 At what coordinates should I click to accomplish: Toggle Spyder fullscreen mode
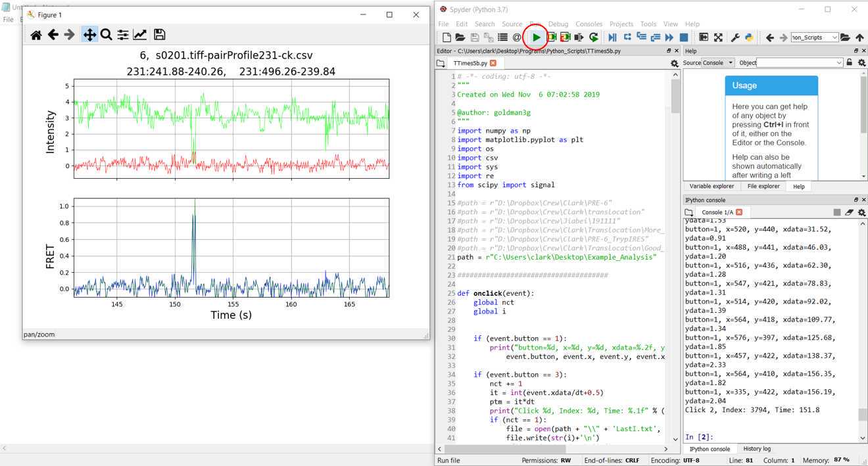coord(718,37)
